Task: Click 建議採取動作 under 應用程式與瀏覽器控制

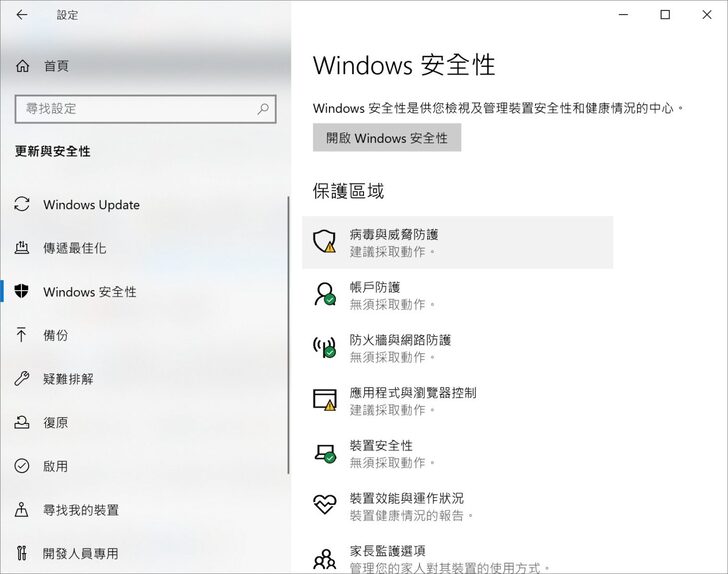Action: click(x=392, y=410)
